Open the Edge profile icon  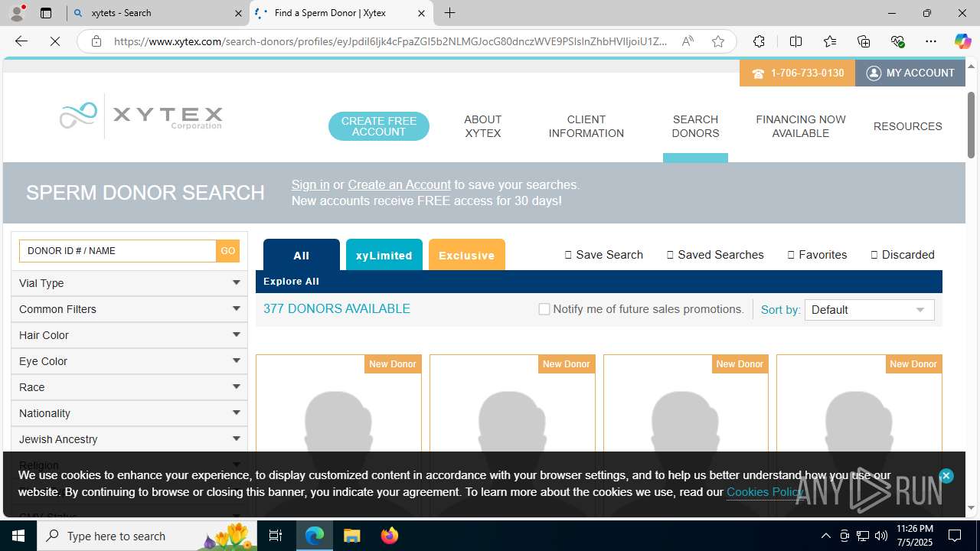[17, 13]
